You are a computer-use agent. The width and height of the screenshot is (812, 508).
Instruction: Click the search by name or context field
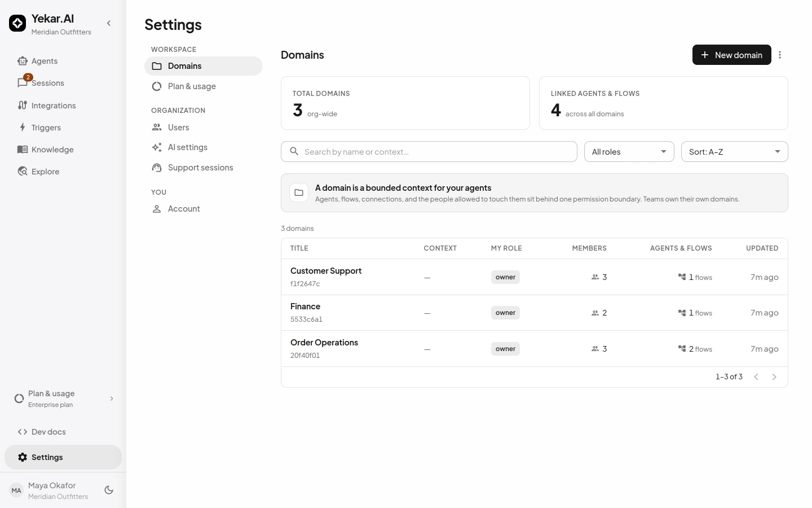click(429, 152)
